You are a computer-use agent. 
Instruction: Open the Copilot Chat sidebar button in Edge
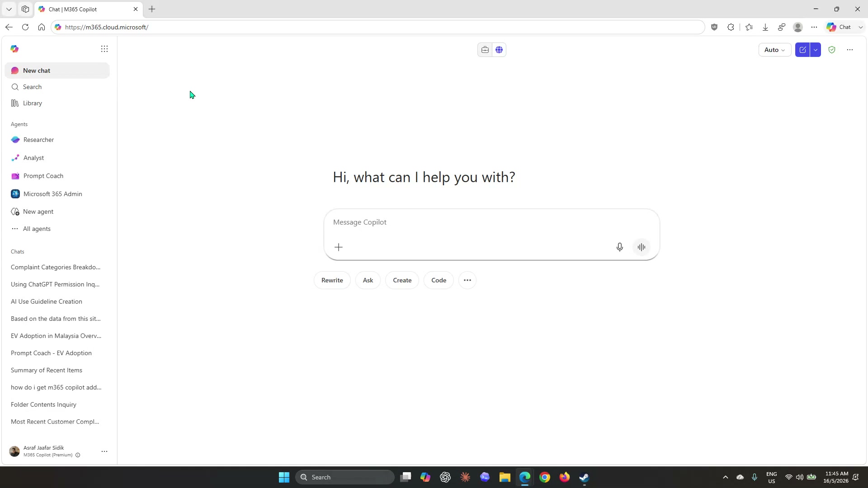point(839,27)
